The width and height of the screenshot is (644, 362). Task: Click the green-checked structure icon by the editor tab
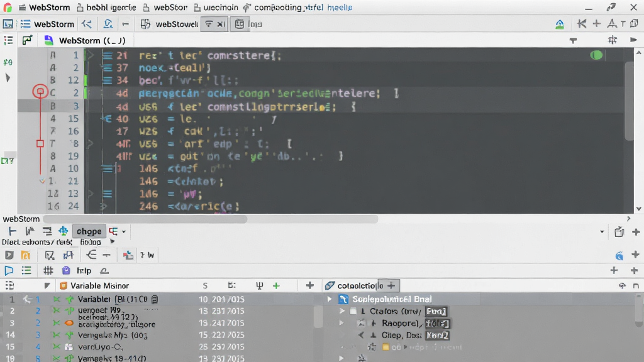[x=27, y=40]
